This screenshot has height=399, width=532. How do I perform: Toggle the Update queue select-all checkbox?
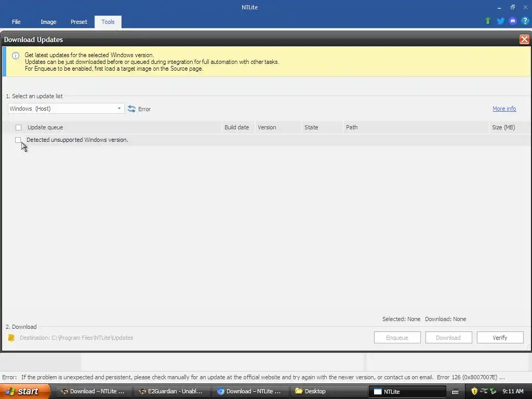[x=18, y=128]
